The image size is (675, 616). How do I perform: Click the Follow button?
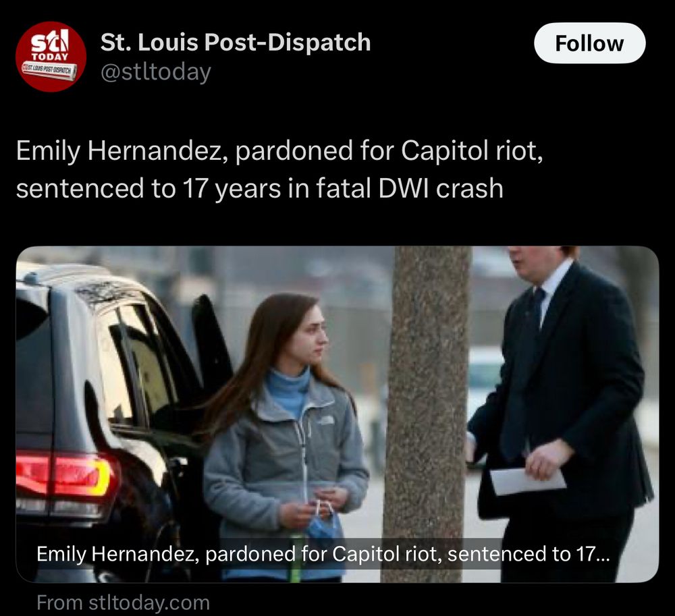tap(589, 43)
